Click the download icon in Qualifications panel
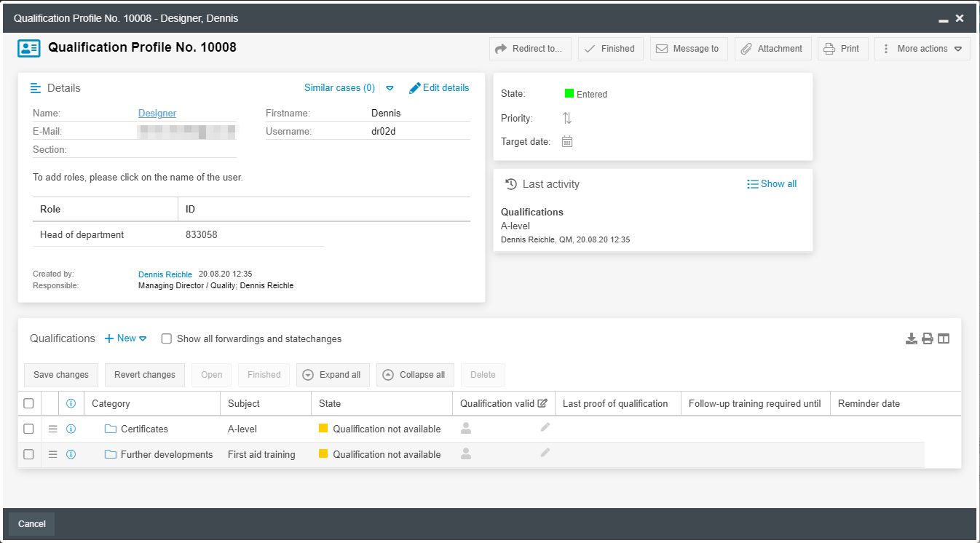Image resolution: width=980 pixels, height=543 pixels. coord(911,338)
